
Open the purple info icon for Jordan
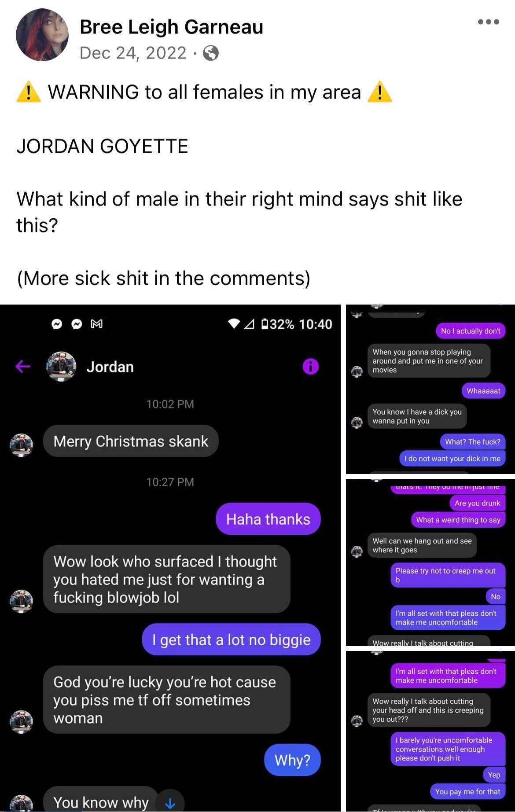pos(310,366)
